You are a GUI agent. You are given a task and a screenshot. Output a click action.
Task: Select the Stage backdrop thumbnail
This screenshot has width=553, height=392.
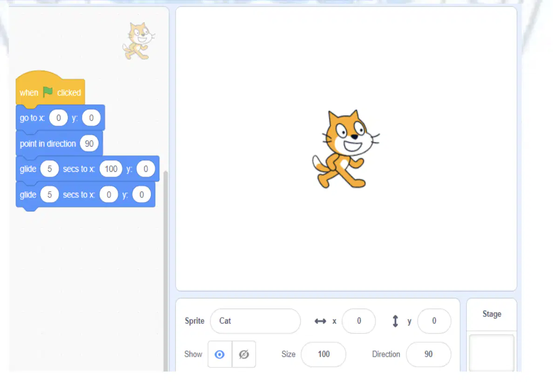coord(492,353)
